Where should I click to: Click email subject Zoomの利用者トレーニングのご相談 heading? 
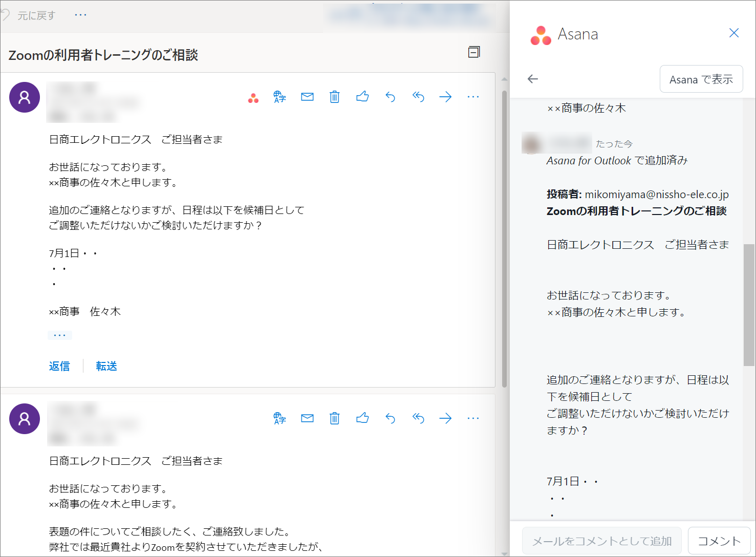103,55
